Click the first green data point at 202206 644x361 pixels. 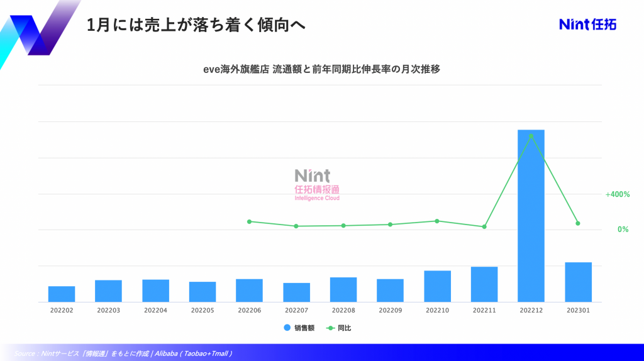tap(249, 221)
